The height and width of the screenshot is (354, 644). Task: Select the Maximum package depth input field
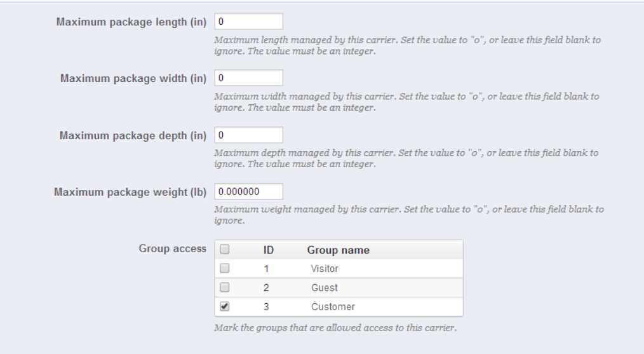(x=248, y=135)
